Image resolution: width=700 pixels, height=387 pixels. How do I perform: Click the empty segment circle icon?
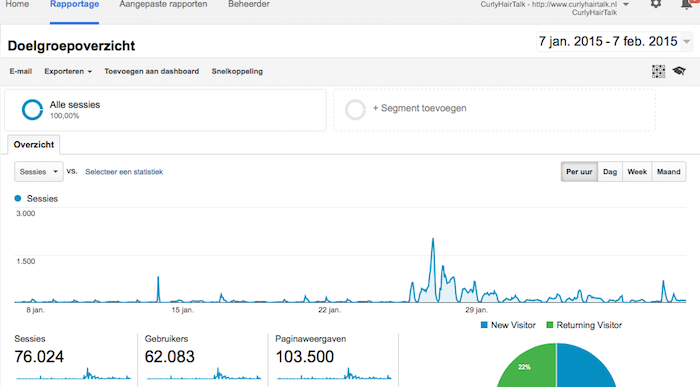point(355,110)
